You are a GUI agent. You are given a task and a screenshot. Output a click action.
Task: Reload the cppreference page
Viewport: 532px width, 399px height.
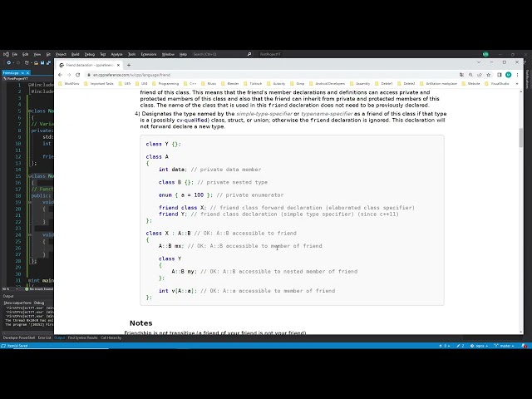tap(77, 75)
